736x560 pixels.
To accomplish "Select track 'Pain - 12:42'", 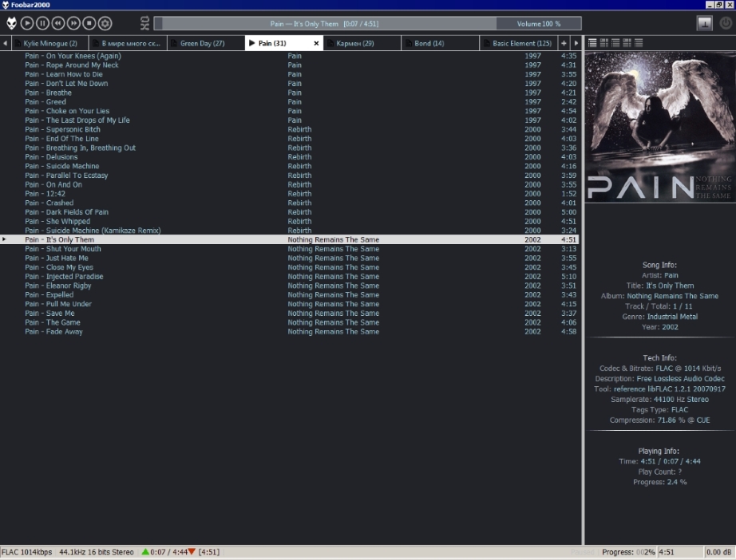I will click(x=289, y=194).
